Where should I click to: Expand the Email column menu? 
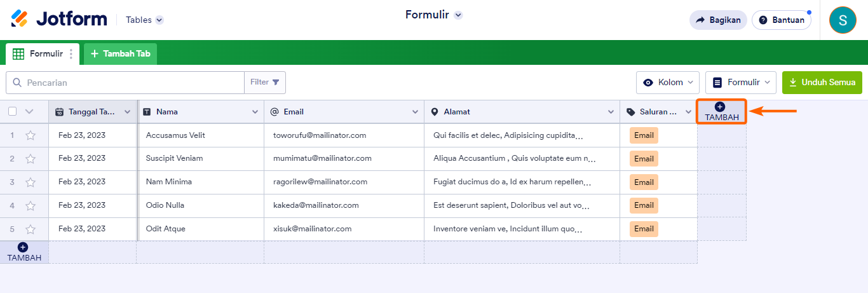(x=415, y=112)
